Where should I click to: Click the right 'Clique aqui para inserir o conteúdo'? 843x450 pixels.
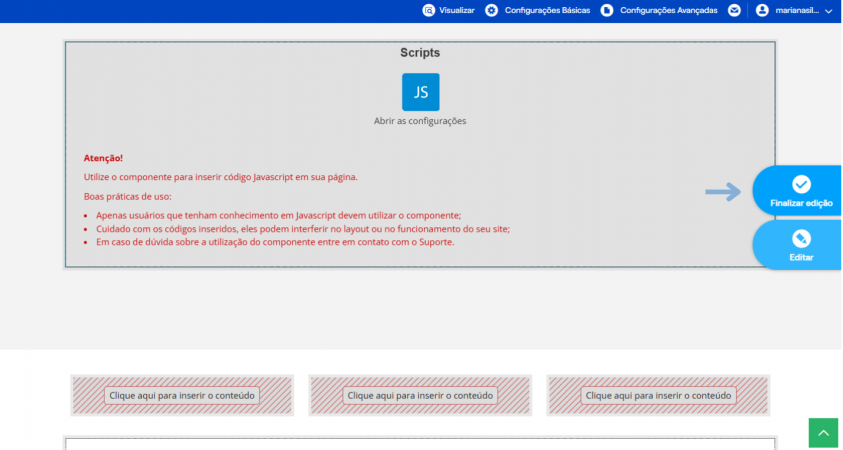[658, 396]
